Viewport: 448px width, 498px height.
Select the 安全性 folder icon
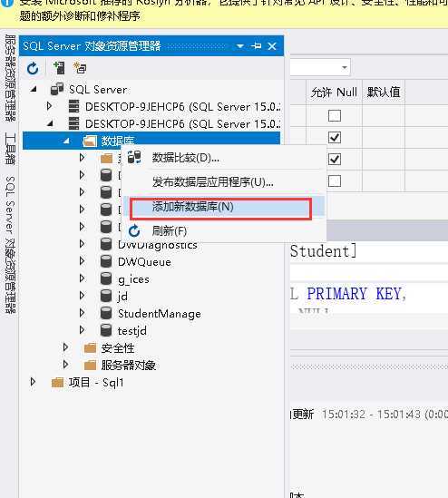pos(90,348)
